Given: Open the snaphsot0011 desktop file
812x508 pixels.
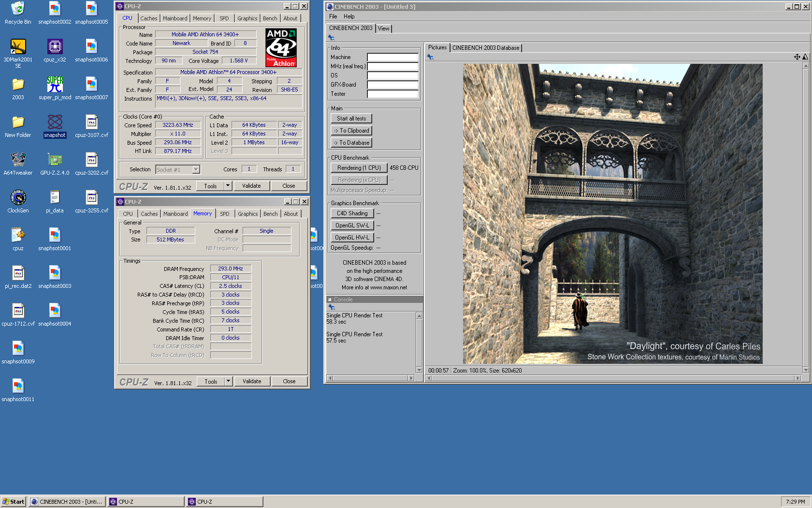Looking at the screenshot, I should click(x=18, y=390).
